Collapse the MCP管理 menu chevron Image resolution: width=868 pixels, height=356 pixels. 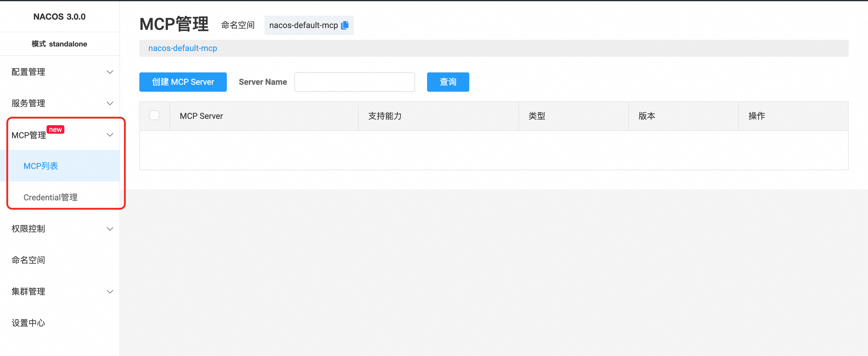click(110, 135)
